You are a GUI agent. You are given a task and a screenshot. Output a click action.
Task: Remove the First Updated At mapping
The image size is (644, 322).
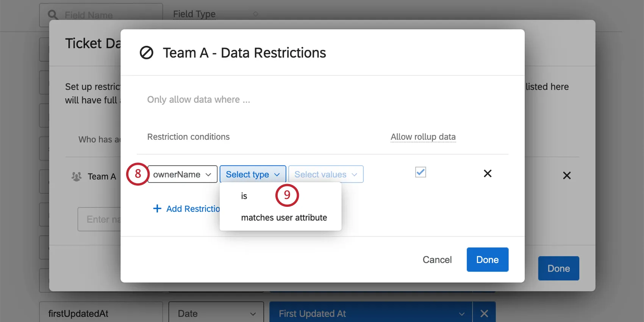coord(484,313)
